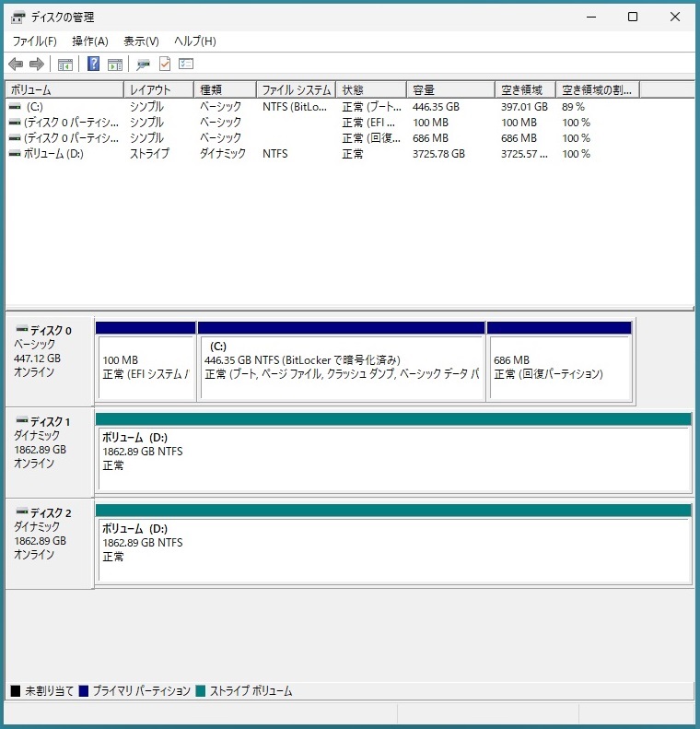Close the ディスクの管理 window
This screenshot has height=729, width=700.
click(x=675, y=17)
